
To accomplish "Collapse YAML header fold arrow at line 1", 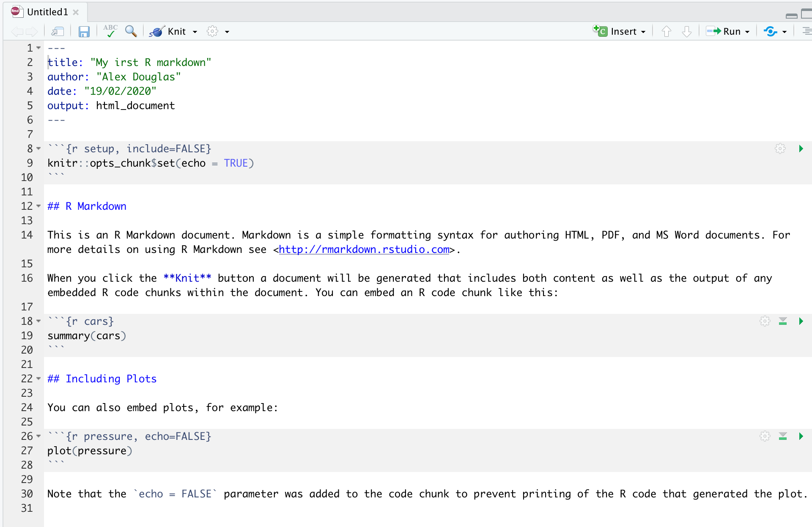I will (38, 48).
